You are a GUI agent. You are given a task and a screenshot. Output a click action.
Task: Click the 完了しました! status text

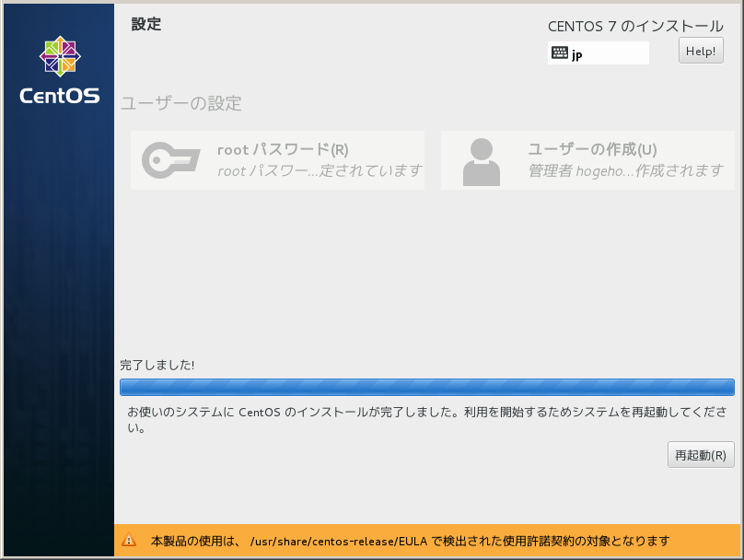[x=157, y=365]
